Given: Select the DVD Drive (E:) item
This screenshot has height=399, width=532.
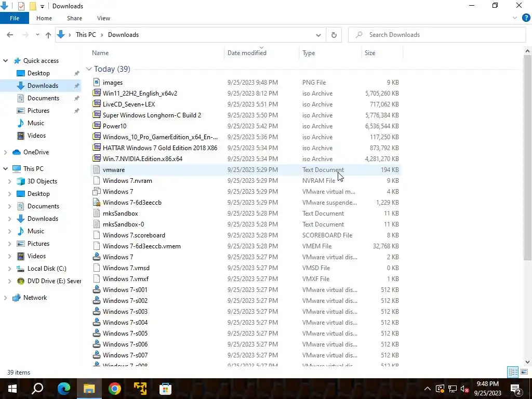Looking at the screenshot, I should [54, 281].
